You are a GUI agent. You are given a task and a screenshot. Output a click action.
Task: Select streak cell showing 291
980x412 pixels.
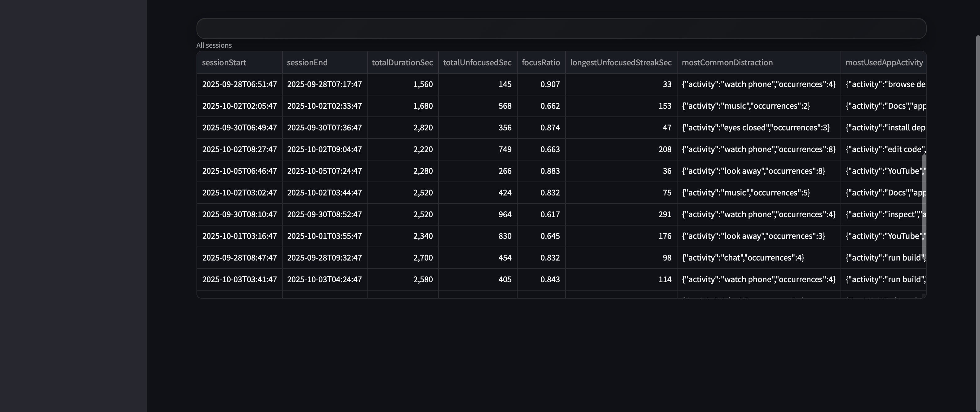click(x=664, y=214)
